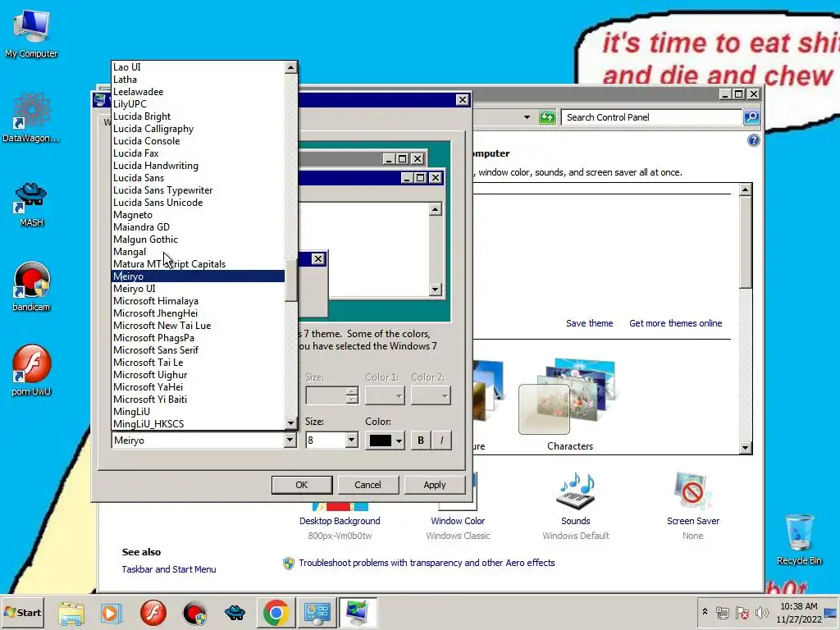Click themes list scroll down arrow
This screenshot has width=840, height=630.
745,447
